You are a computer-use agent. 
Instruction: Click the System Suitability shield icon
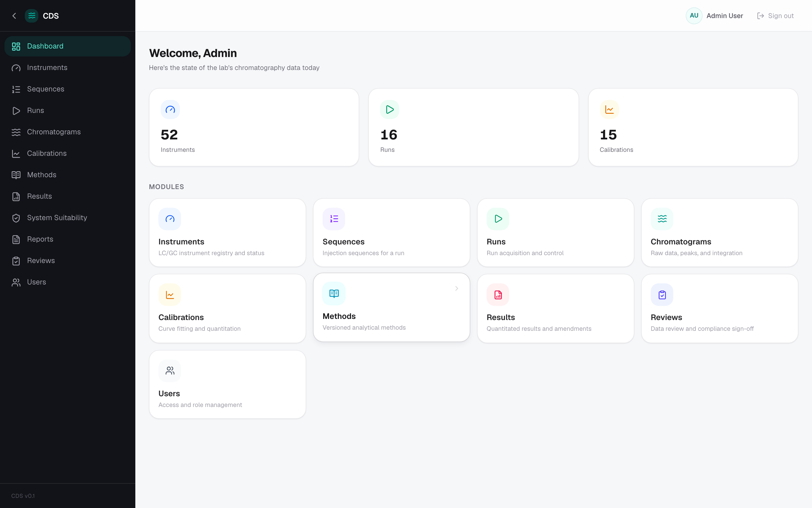click(16, 218)
